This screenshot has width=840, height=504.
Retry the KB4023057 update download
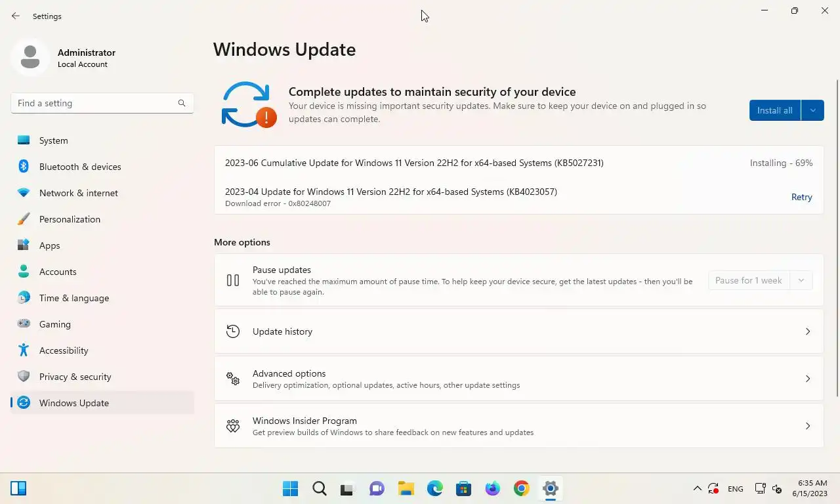(801, 197)
